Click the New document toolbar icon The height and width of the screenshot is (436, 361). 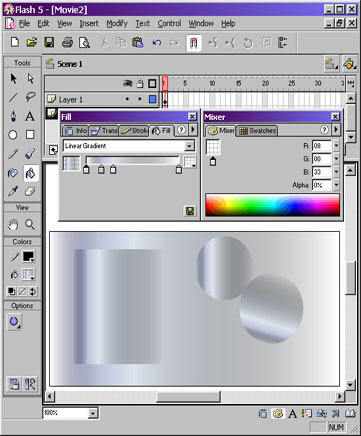[x=15, y=43]
